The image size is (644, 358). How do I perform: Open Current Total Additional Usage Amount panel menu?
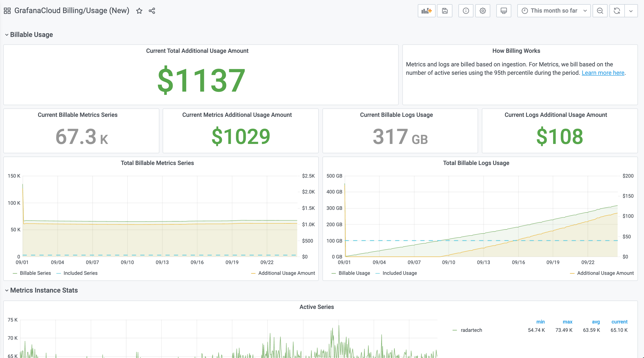click(x=197, y=51)
